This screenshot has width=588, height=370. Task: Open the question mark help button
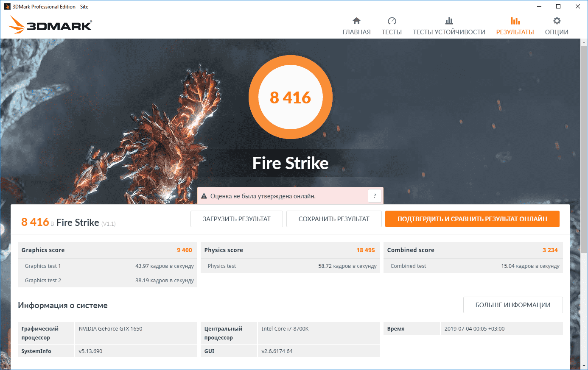point(375,196)
